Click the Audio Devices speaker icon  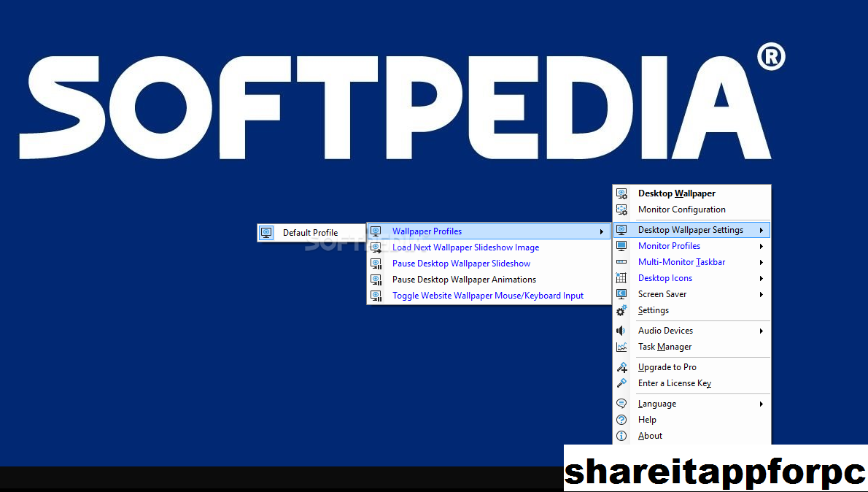click(621, 331)
